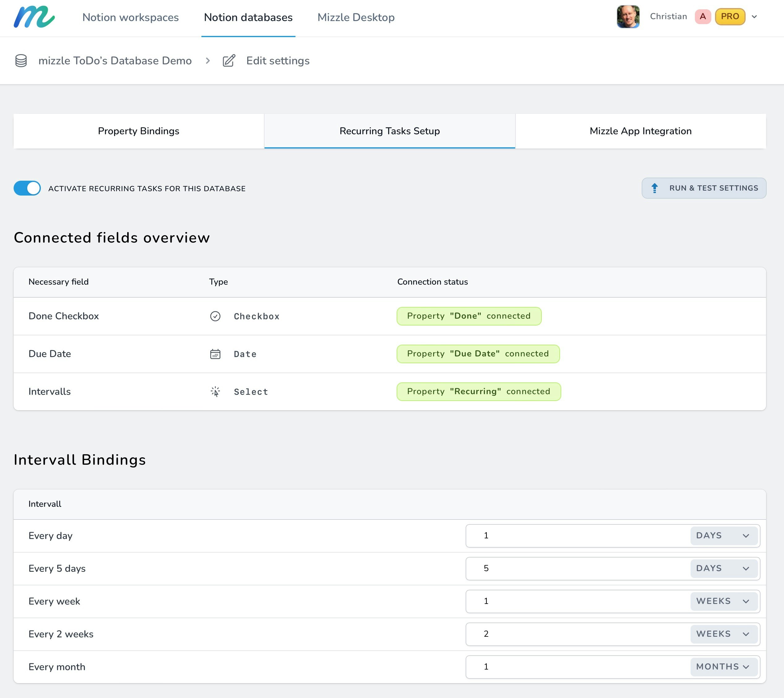The width and height of the screenshot is (784, 698).
Task: Click the Checkbox type circle-check icon
Action: [x=215, y=316]
